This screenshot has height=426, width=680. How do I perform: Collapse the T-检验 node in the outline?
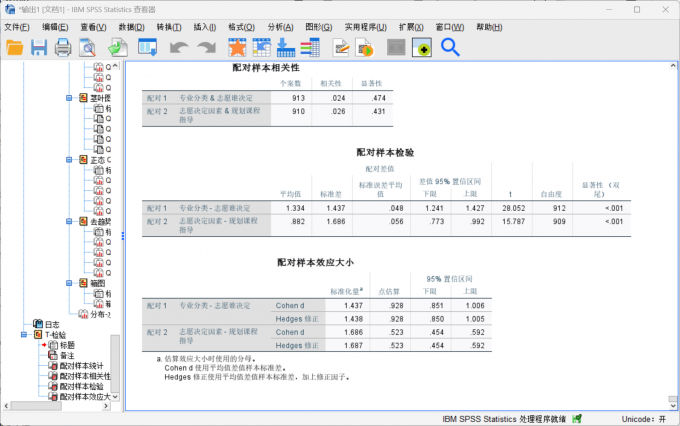tap(24, 334)
